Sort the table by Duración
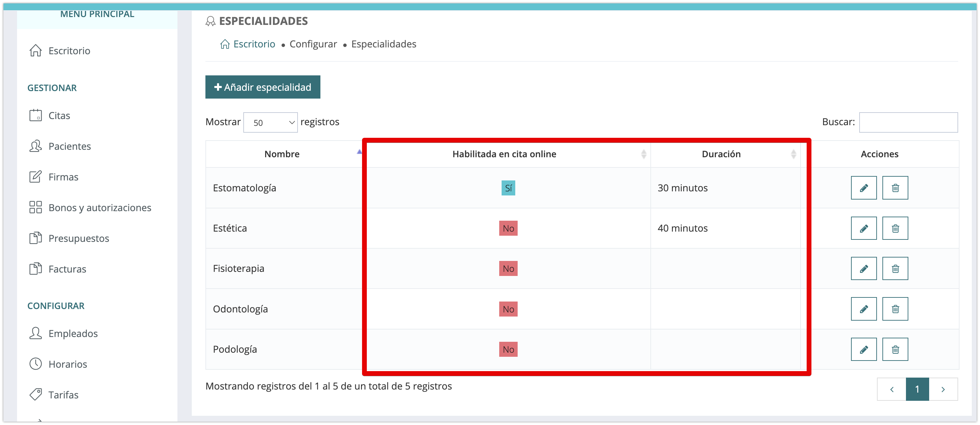 coord(721,154)
